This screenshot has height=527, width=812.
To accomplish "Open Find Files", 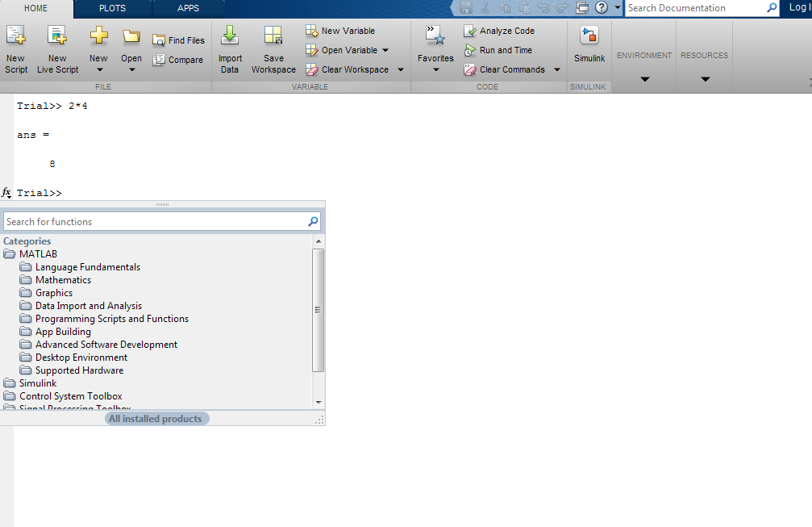I will pyautogui.click(x=178, y=39).
